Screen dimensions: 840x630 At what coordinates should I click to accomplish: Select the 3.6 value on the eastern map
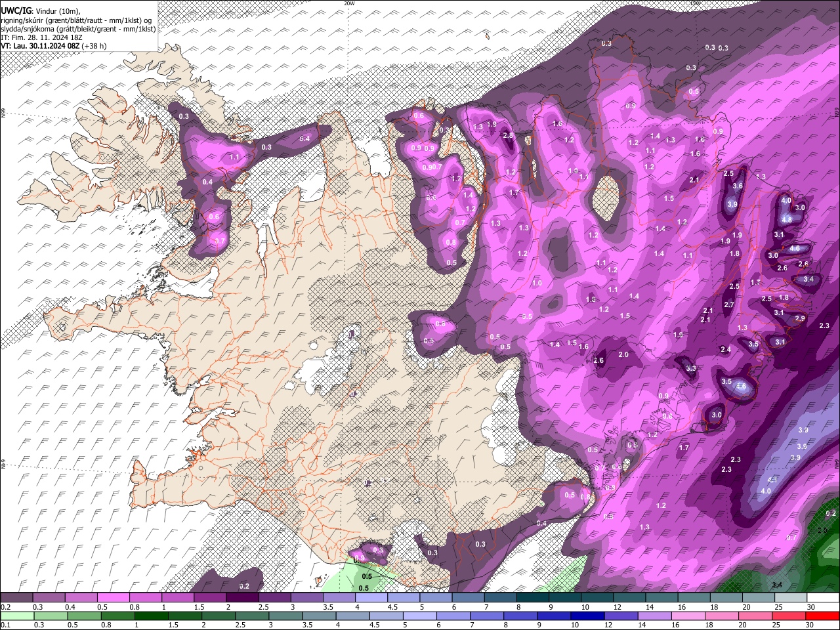coord(737,186)
